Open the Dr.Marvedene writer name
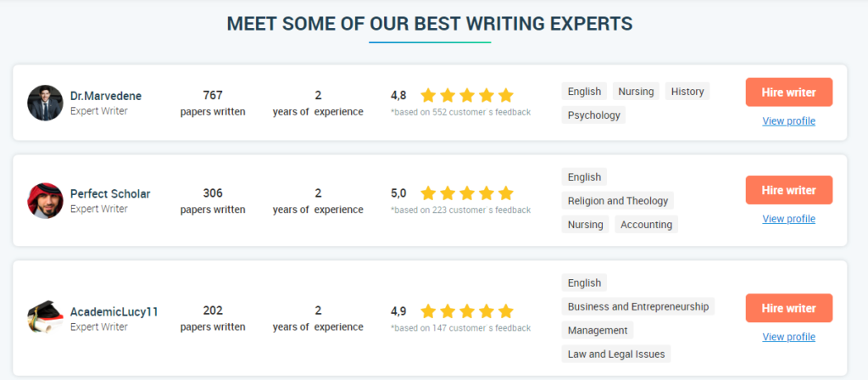Image resolution: width=868 pixels, height=380 pixels. (x=106, y=96)
